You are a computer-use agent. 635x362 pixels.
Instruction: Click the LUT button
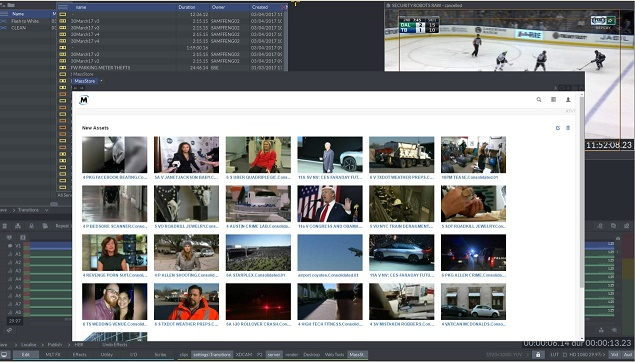point(554,355)
